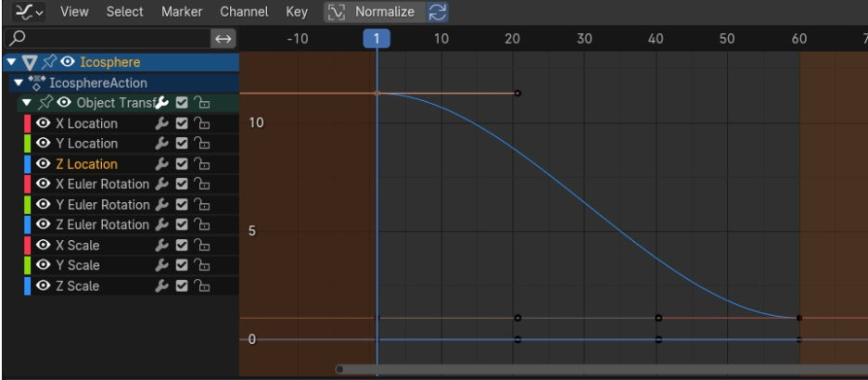Hide the X Euler Rotation curve
This screenshot has height=380, width=868.
pos(44,184)
